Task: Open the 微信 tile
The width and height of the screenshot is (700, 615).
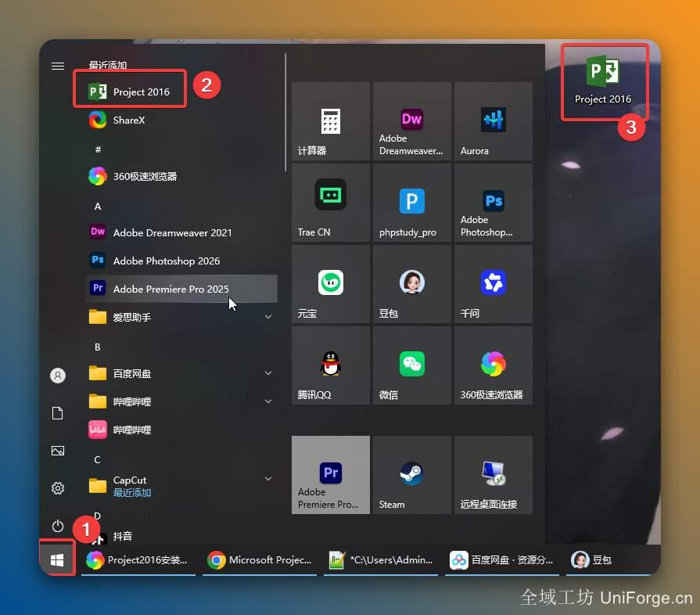Action: click(x=411, y=365)
